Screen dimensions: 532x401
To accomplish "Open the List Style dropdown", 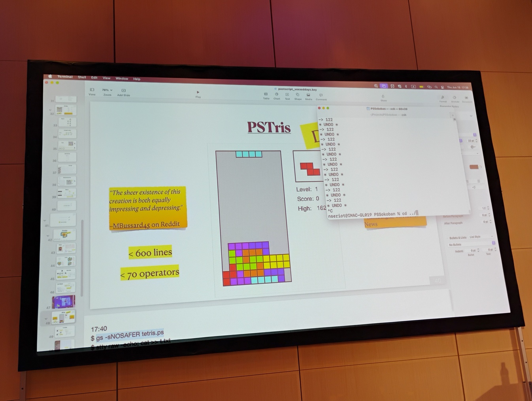I will (x=481, y=237).
